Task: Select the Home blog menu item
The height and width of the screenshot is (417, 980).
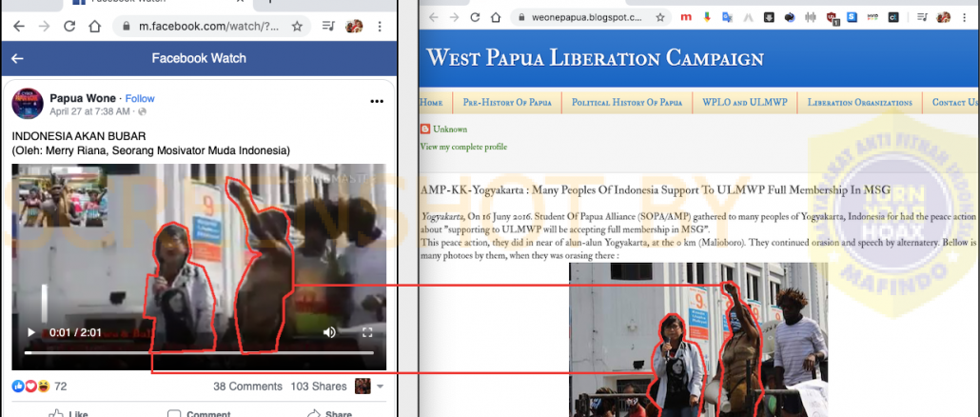Action: point(431,103)
